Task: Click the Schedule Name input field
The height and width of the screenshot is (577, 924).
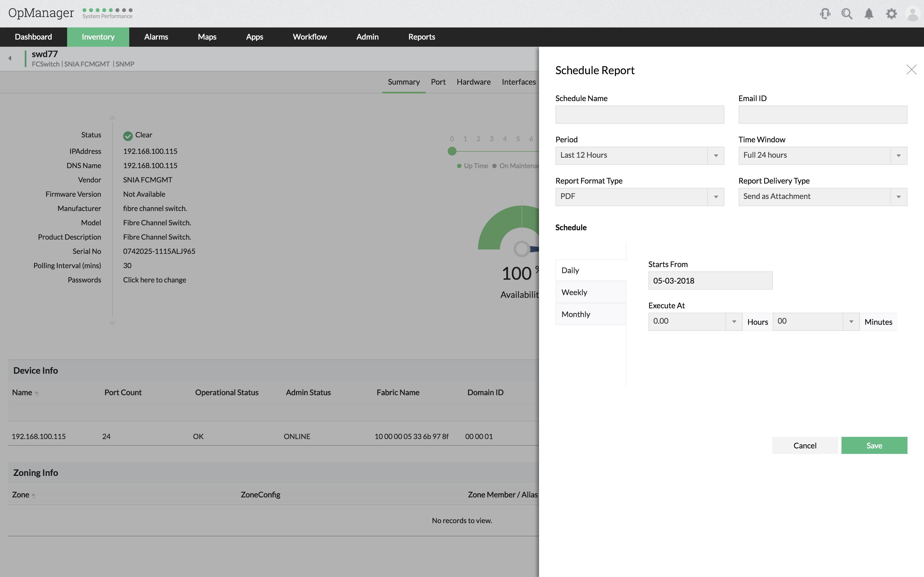Action: click(x=639, y=115)
